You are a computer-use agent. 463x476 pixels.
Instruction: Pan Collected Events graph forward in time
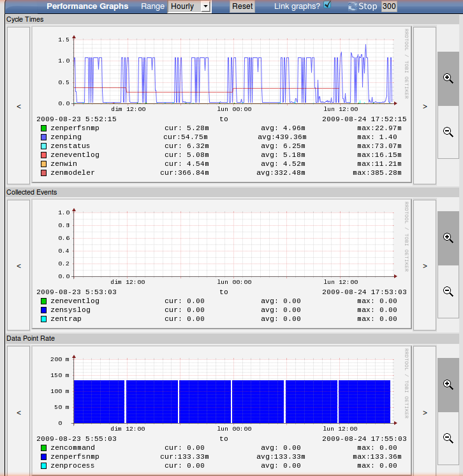(x=425, y=265)
